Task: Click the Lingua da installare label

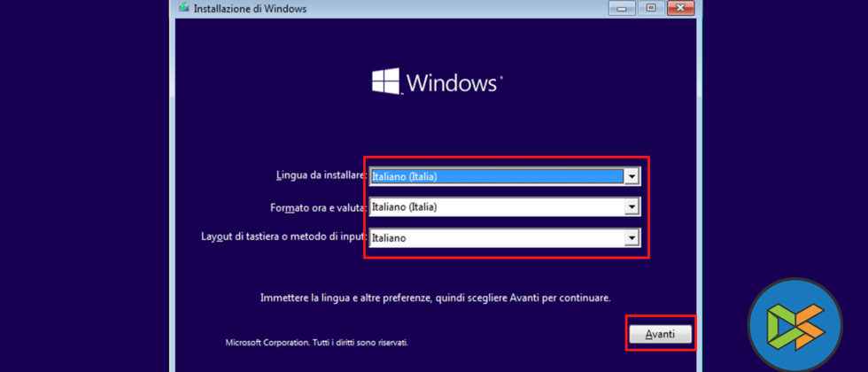Action: click(321, 175)
